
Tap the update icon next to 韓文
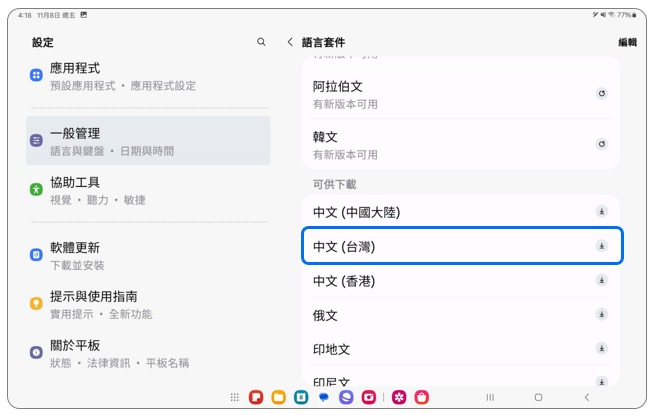(x=601, y=144)
